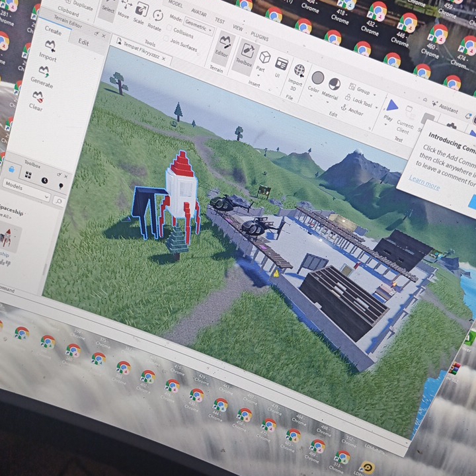The image size is (476, 476).
Task: Open the Toolbox Models category dropdown
Action: (26, 190)
